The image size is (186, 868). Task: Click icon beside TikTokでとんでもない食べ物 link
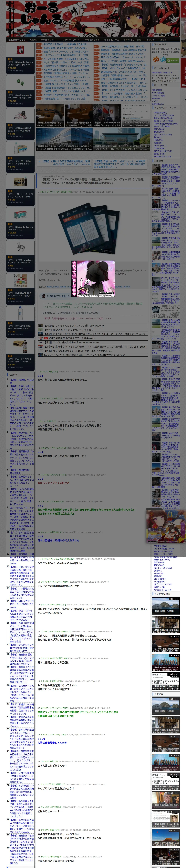pyautogui.click(x=40, y=355)
